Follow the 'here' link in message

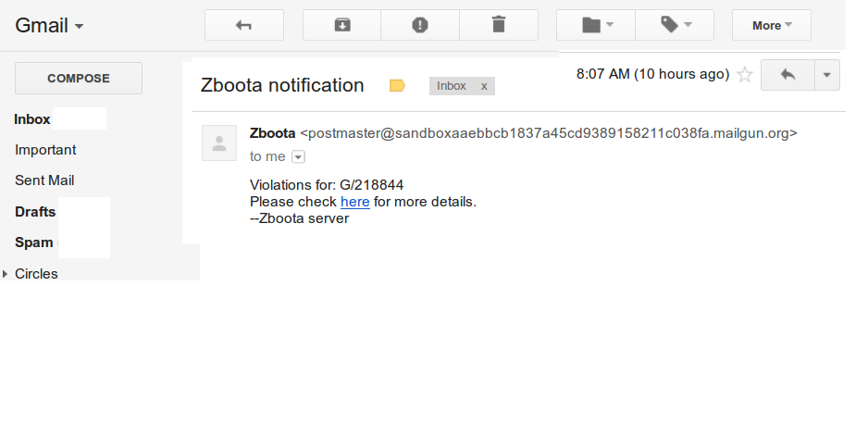354,202
